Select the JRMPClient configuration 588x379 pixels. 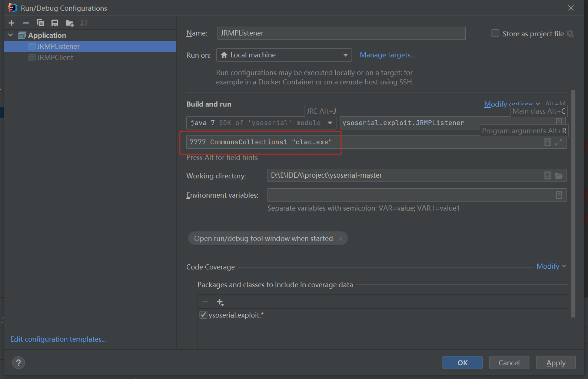(x=90, y=57)
